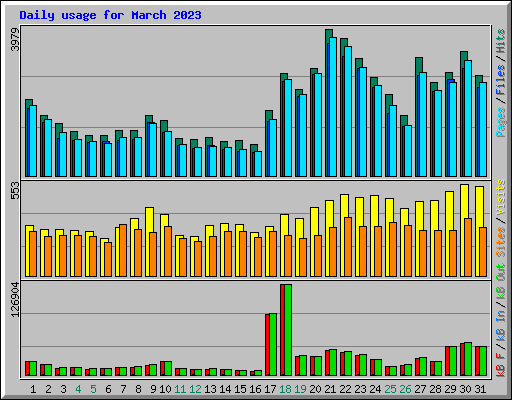Click weekend day 5 on the x-axis
512x400 pixels.
click(x=93, y=389)
